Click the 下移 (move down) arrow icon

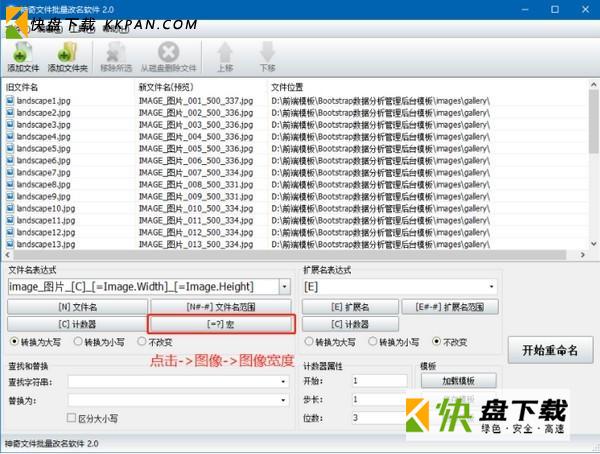267,52
